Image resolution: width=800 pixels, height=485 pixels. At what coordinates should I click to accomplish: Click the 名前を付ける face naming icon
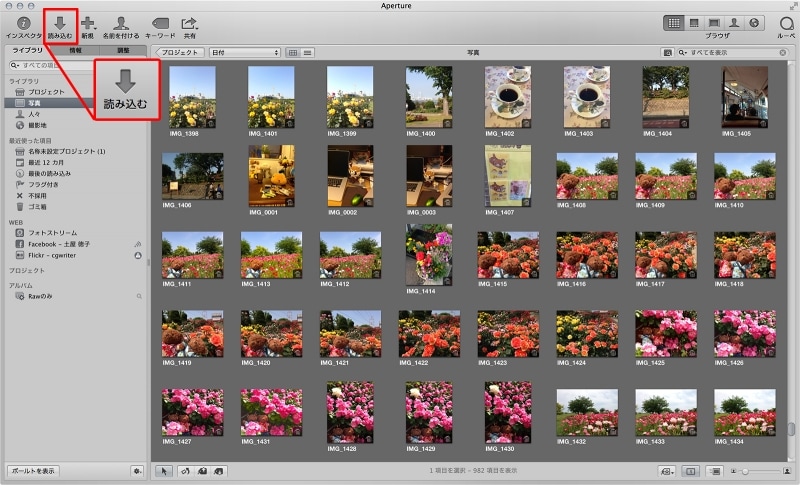(121, 22)
